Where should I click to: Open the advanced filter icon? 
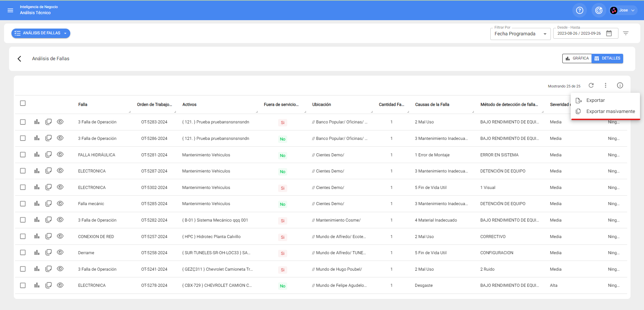coord(626,33)
